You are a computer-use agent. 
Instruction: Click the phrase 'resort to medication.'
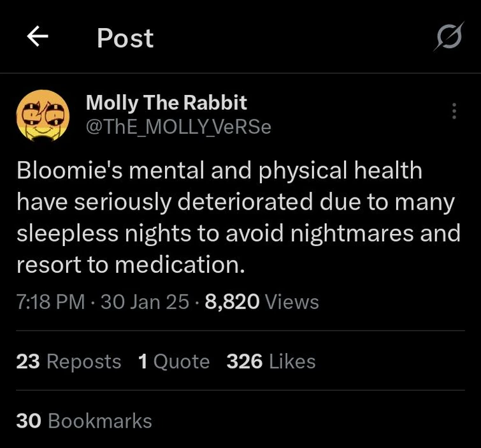click(131, 265)
